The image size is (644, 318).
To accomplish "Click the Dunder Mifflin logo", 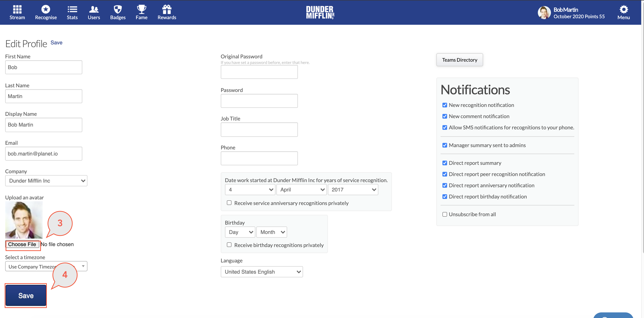I will tap(320, 12).
